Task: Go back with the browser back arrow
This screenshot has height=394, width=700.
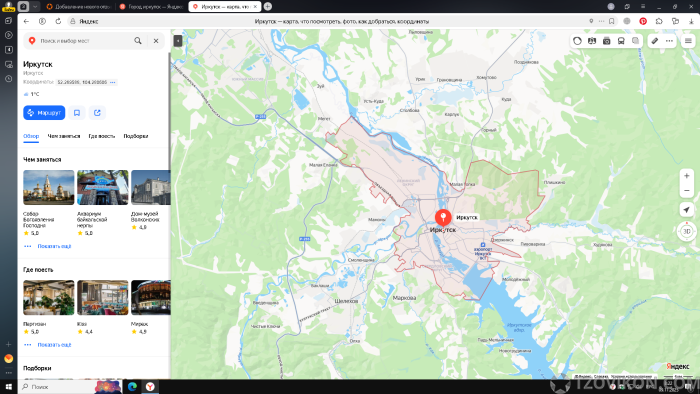Action: click(26, 21)
